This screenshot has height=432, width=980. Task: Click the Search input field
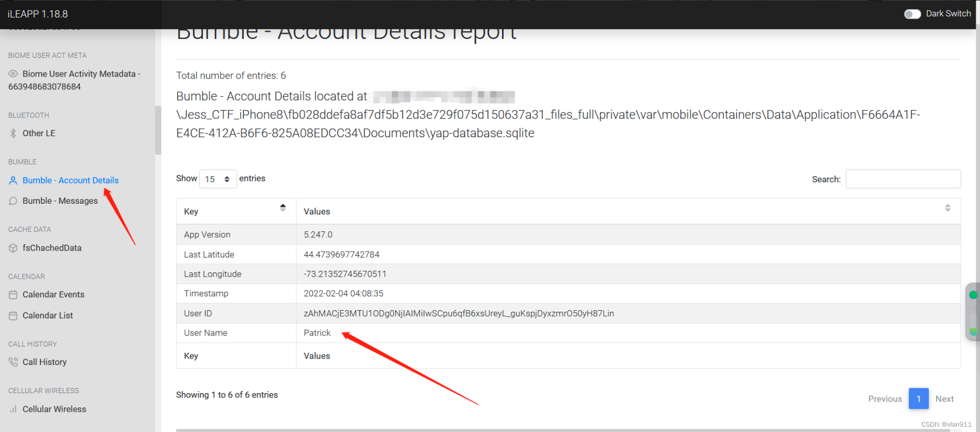(903, 179)
